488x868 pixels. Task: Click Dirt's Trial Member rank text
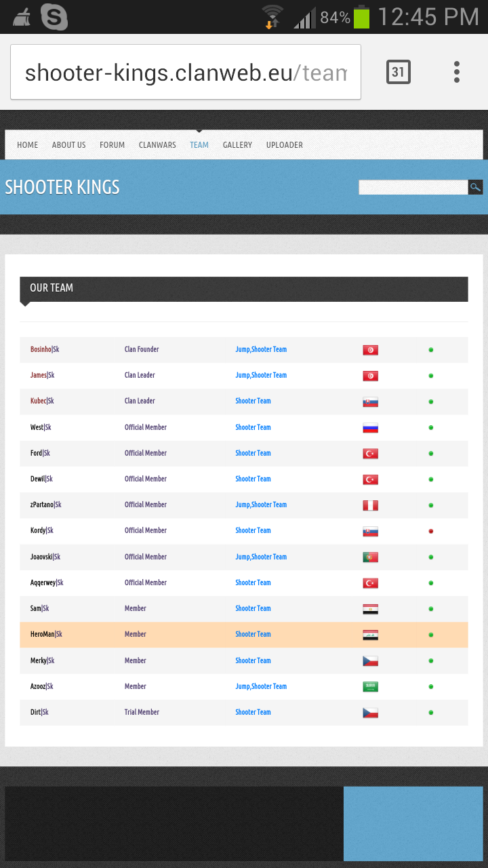click(142, 712)
